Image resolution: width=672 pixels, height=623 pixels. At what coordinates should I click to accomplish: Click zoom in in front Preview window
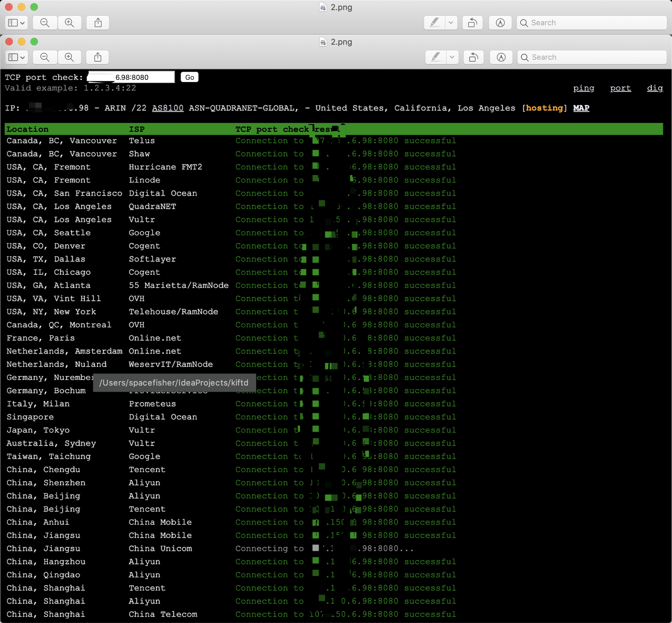(x=69, y=57)
